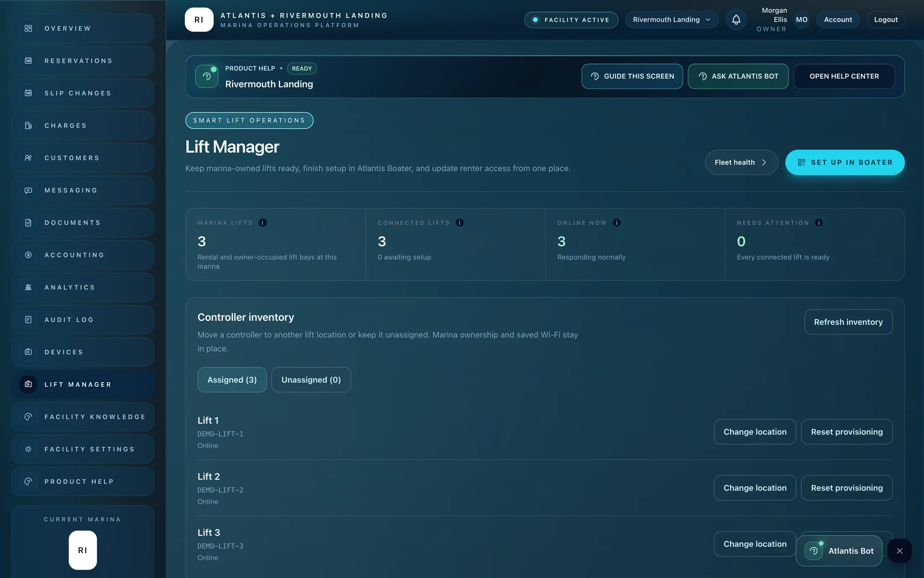Change location for Lift 2
The height and width of the screenshot is (578, 924).
tap(755, 488)
